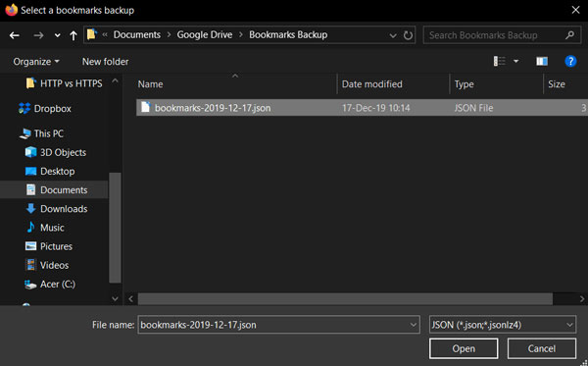This screenshot has height=366, width=588.
Task: Open Desktop in the sidebar
Action: 50,171
